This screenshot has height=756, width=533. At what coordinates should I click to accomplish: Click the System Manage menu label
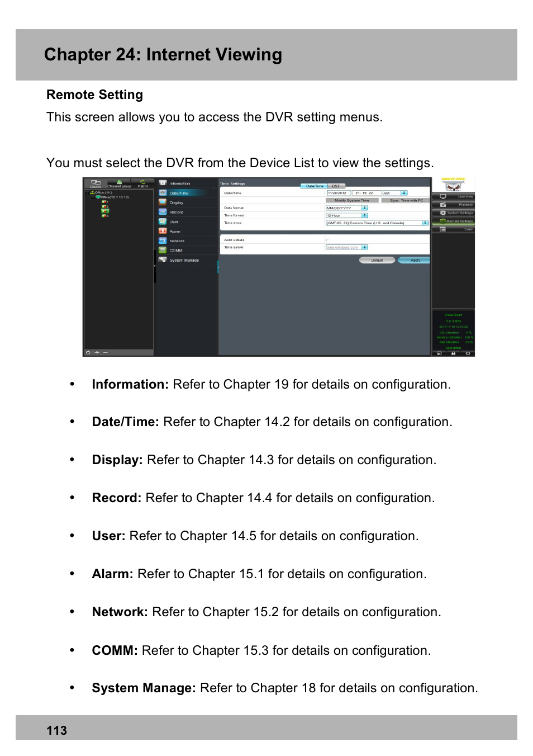tap(184, 260)
